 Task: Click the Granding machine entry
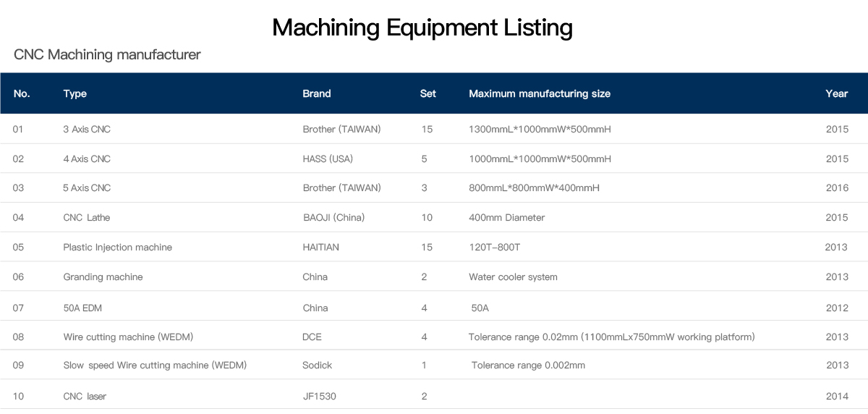click(x=103, y=277)
